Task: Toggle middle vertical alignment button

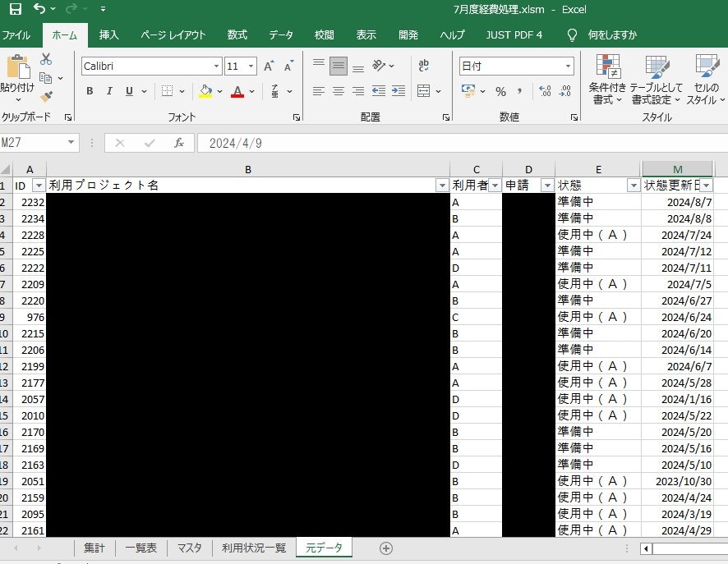Action: pos(339,66)
